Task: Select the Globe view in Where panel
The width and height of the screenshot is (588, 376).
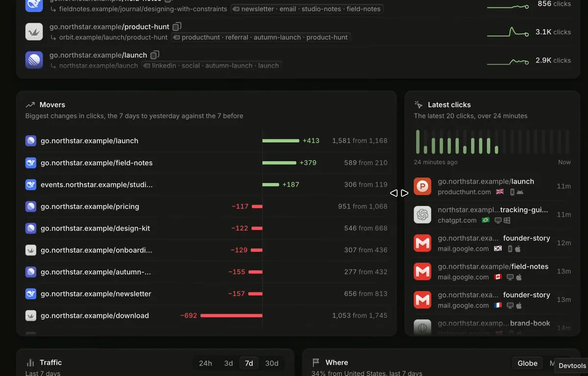Action: (x=527, y=363)
